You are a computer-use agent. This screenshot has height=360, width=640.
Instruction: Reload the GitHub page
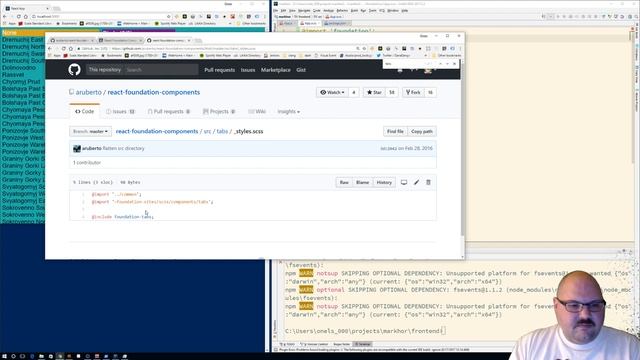pos(64,49)
